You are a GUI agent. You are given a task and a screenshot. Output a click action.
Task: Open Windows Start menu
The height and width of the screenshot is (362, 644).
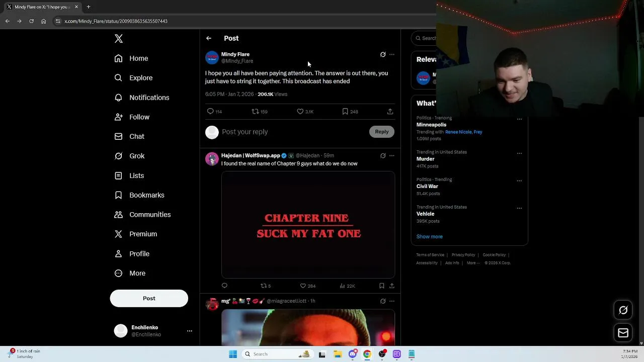233,354
